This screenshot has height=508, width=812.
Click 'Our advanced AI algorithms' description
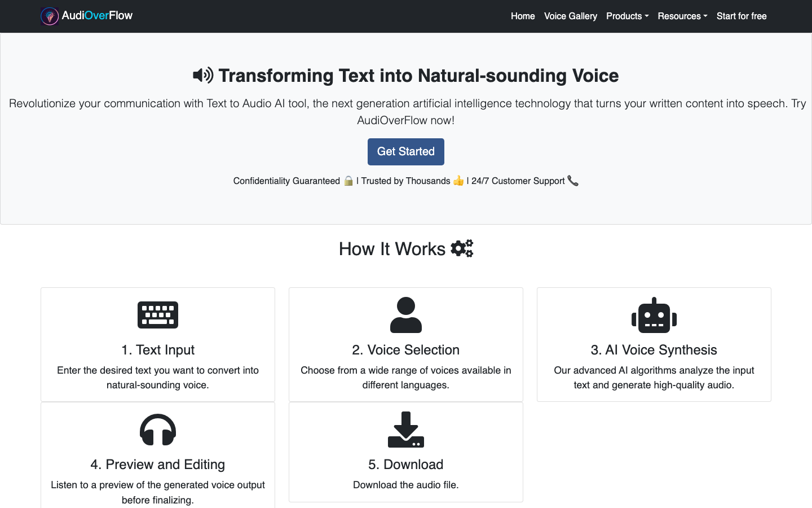[x=654, y=378]
